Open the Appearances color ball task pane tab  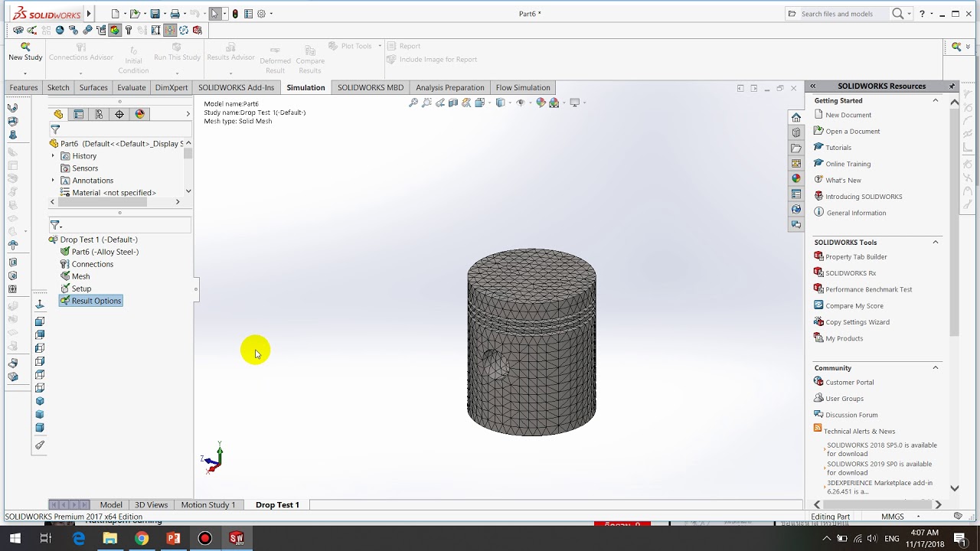[796, 178]
